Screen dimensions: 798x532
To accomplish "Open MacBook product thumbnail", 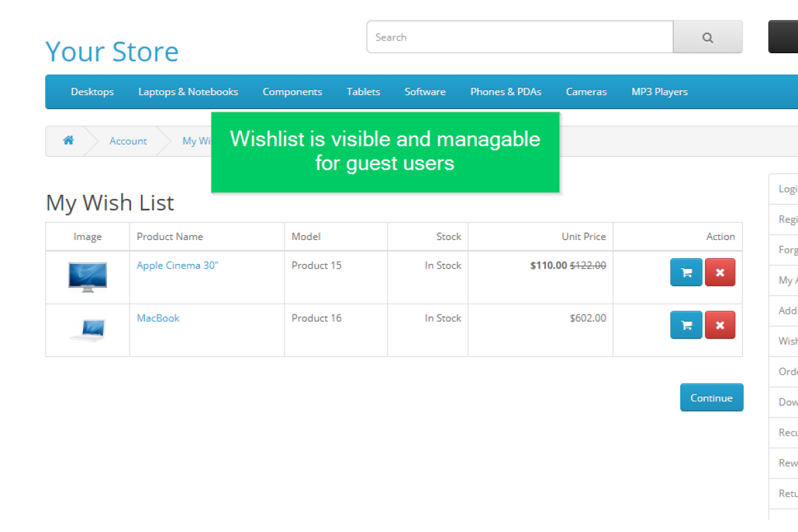I will click(x=88, y=329).
